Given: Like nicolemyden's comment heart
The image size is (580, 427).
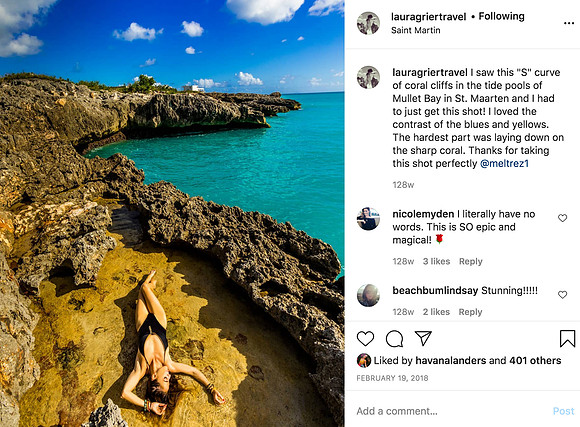Looking at the screenshot, I should coord(562,218).
